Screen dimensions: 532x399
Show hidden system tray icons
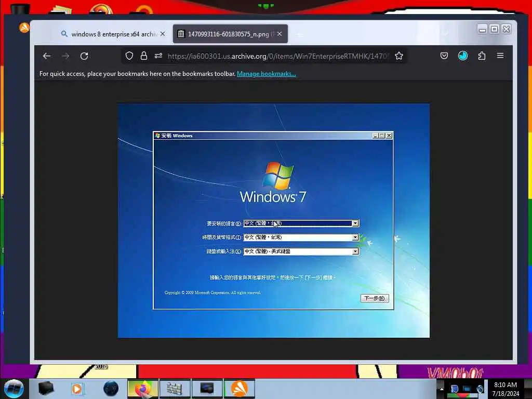tap(442, 389)
